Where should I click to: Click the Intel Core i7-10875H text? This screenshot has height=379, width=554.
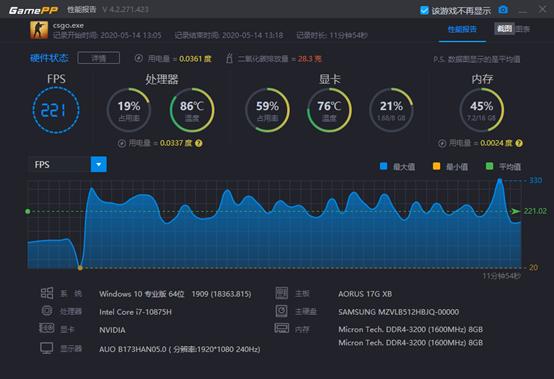click(x=135, y=312)
